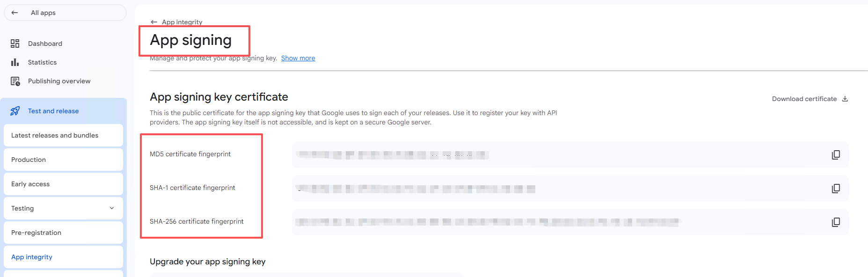This screenshot has width=868, height=277.
Task: Copy the SHA-1 certificate fingerprint
Action: 836,189
